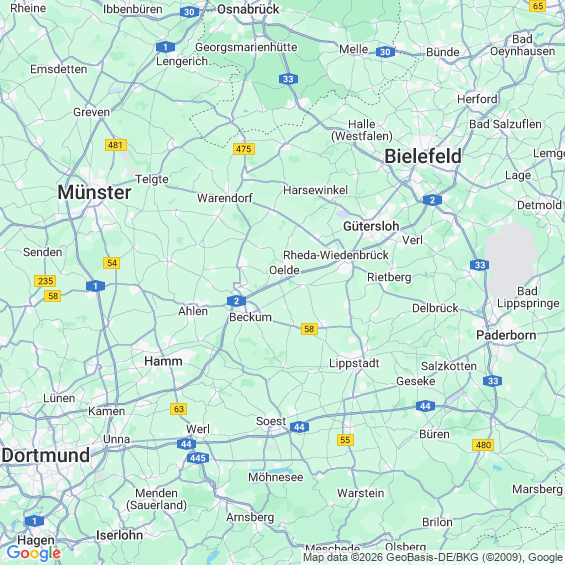The image size is (565, 565).
Task: Click the Gütersloh town label
Action: 371,226
